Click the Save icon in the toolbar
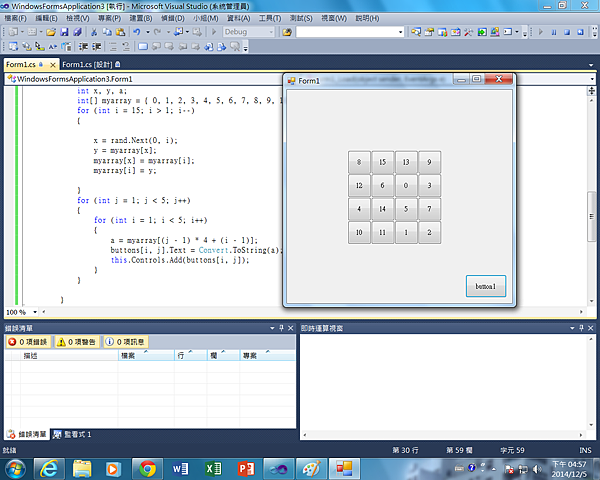The width and height of the screenshot is (600, 480). pyautogui.click(x=64, y=32)
